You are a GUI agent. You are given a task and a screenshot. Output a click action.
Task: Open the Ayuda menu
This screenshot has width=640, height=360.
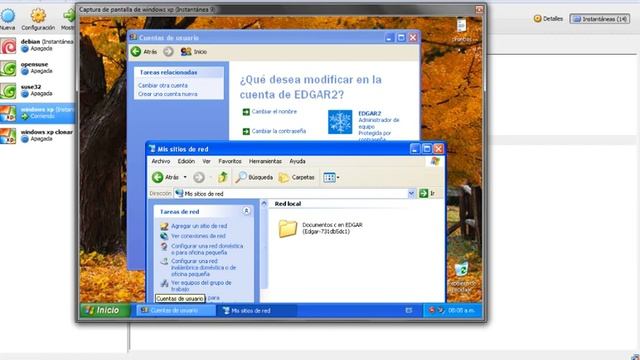(x=298, y=161)
